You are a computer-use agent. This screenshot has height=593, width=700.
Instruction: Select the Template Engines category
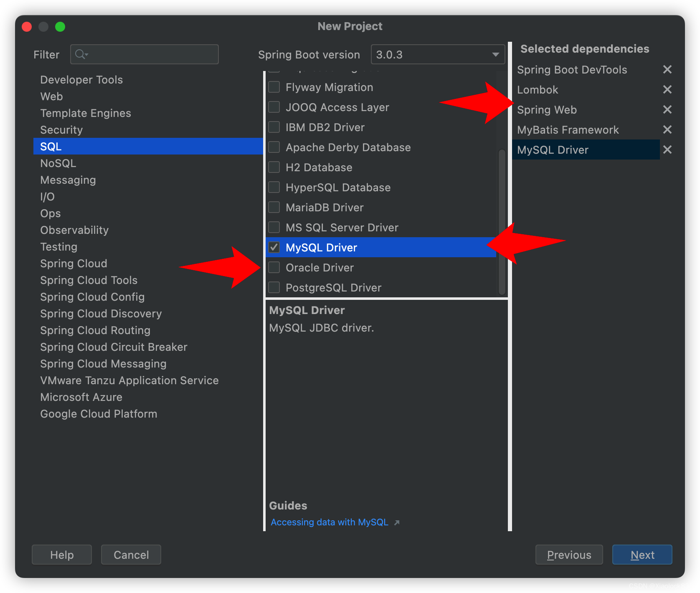(x=148, y=113)
